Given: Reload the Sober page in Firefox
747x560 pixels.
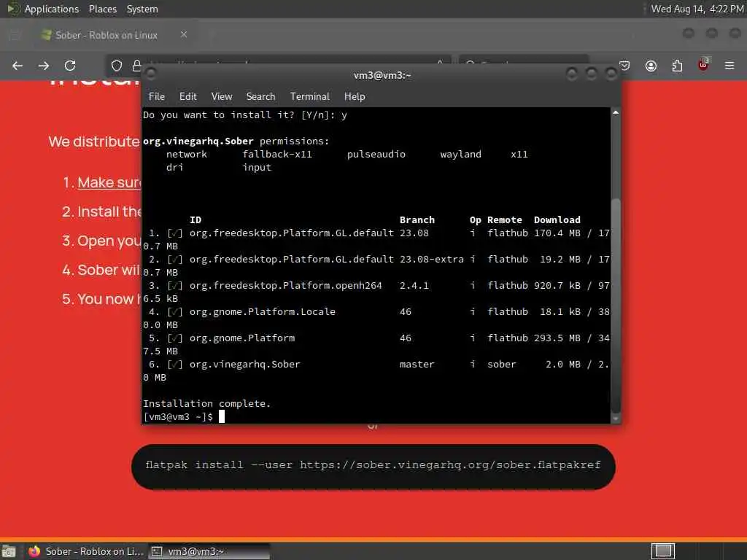Looking at the screenshot, I should 70,66.
